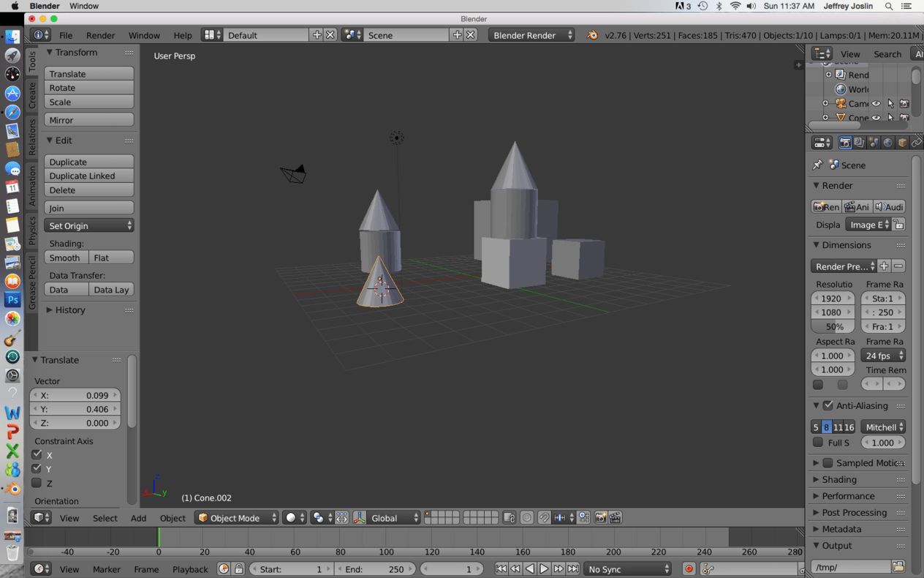Uncheck the X constraint axis checkbox
Image resolution: width=924 pixels, height=578 pixels.
tap(37, 454)
